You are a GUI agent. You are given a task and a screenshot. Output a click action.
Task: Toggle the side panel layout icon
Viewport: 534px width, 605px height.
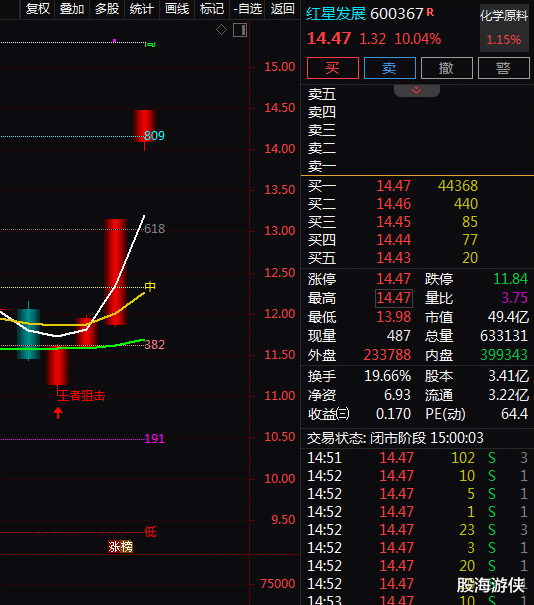240,30
